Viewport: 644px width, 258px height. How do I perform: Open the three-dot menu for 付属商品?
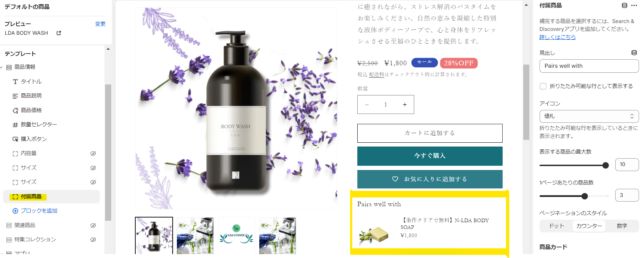(x=634, y=5)
